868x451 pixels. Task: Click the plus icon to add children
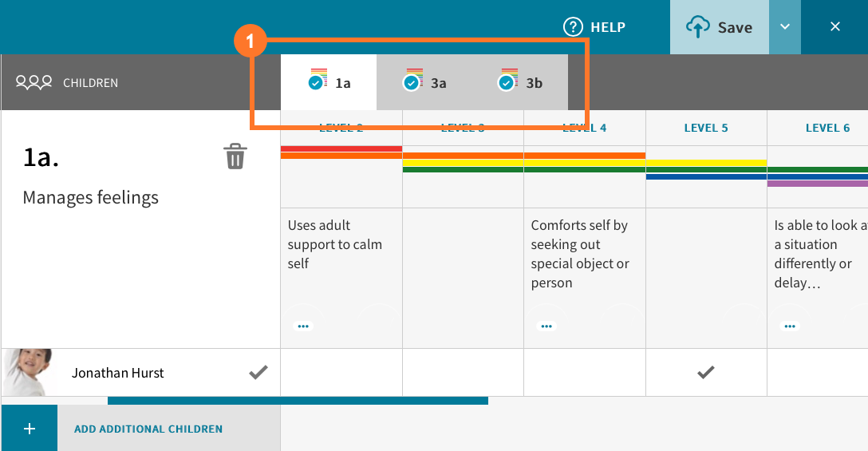30,429
